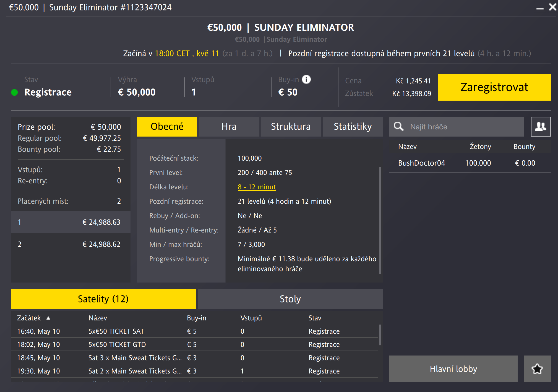Click the players list icon beside the search field
This screenshot has height=392, width=558.
click(x=541, y=127)
